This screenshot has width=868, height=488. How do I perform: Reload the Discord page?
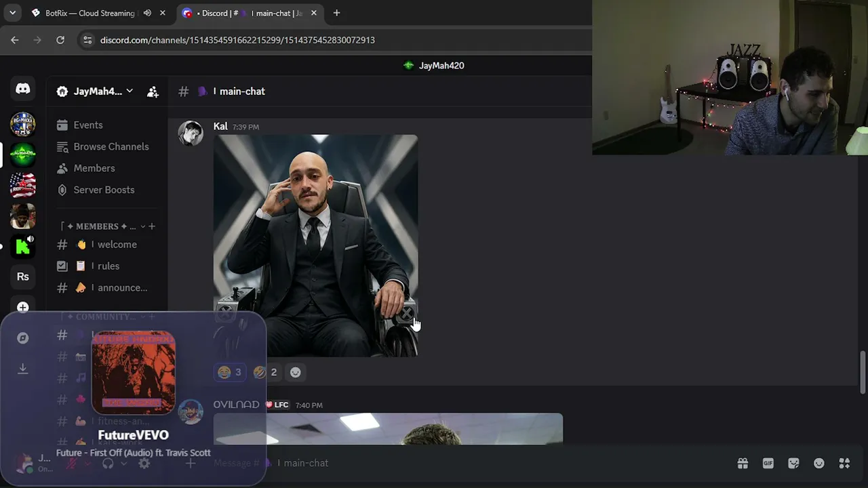[x=60, y=40]
